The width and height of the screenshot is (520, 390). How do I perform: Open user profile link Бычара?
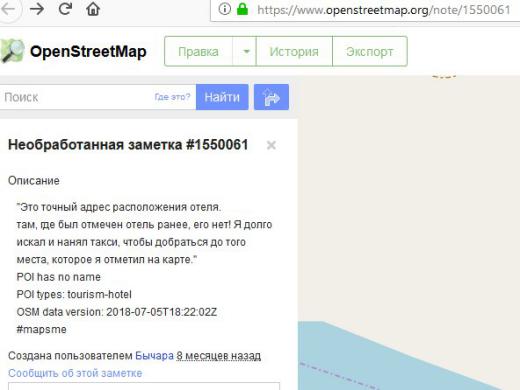pos(154,356)
